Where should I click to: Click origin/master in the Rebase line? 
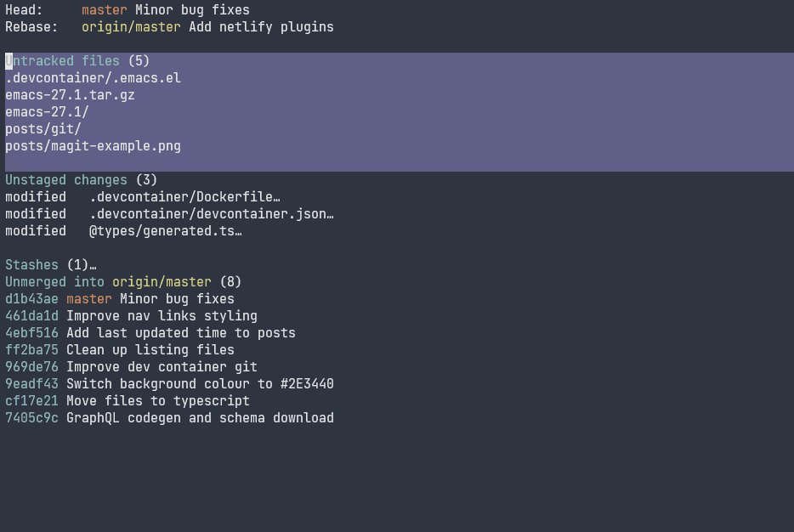[x=131, y=27]
